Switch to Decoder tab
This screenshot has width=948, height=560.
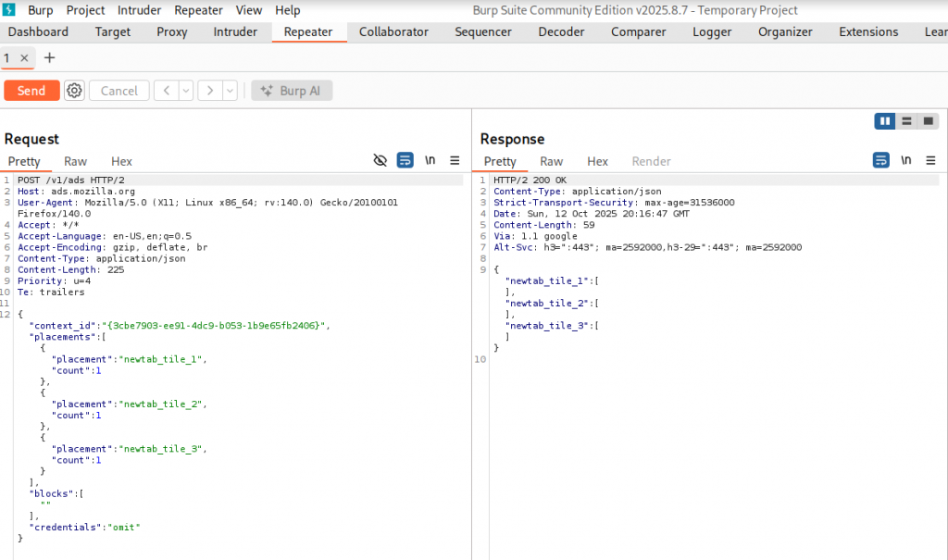click(x=561, y=32)
